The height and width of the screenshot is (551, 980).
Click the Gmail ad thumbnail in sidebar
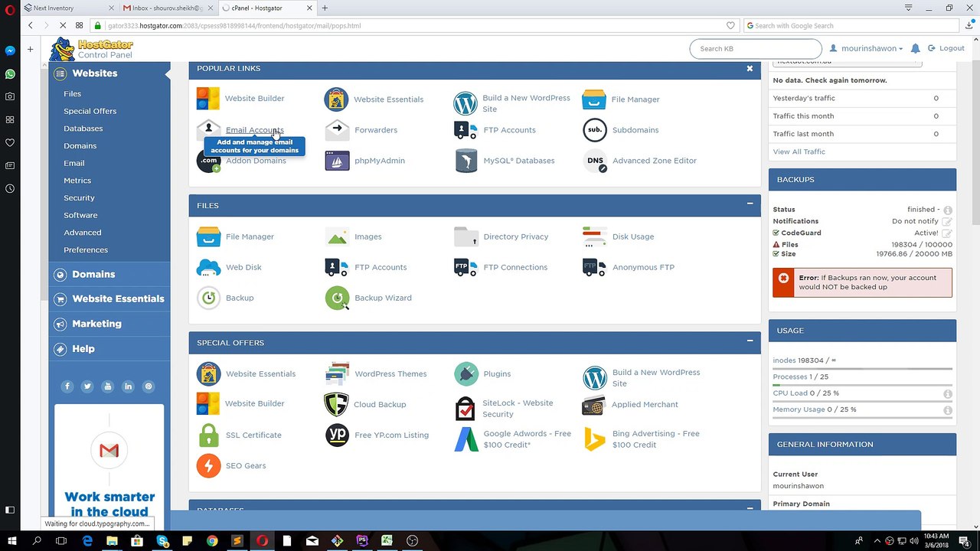[109, 452]
